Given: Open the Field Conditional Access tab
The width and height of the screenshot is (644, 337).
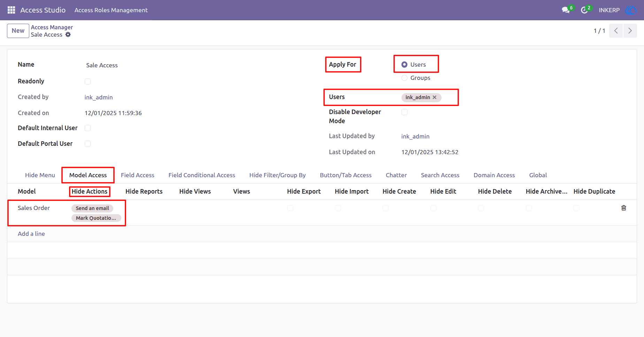Looking at the screenshot, I should pyautogui.click(x=202, y=175).
